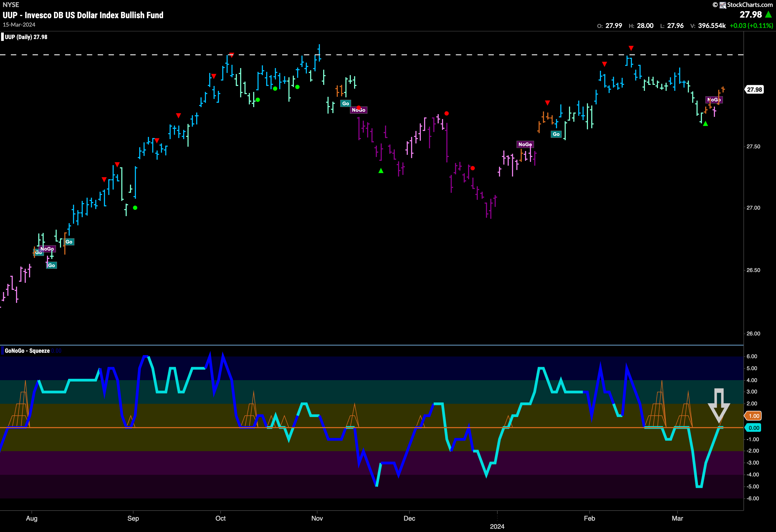Click the cyan 0.00 tag on the oscillator axis

(753, 428)
